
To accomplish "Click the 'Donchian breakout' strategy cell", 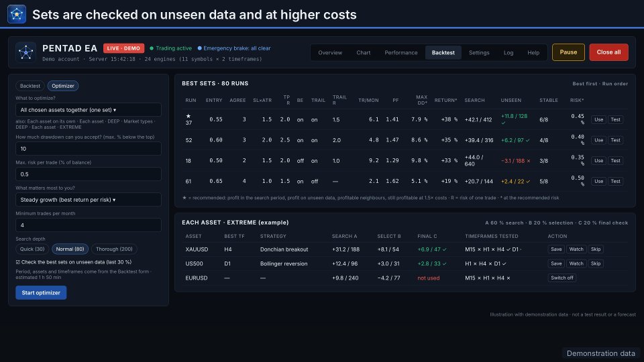I will click(284, 249).
